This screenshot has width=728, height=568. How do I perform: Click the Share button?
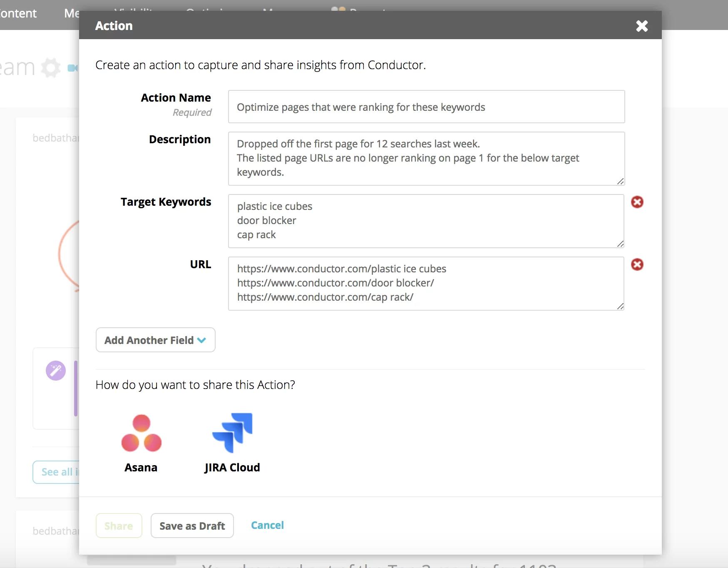click(119, 526)
